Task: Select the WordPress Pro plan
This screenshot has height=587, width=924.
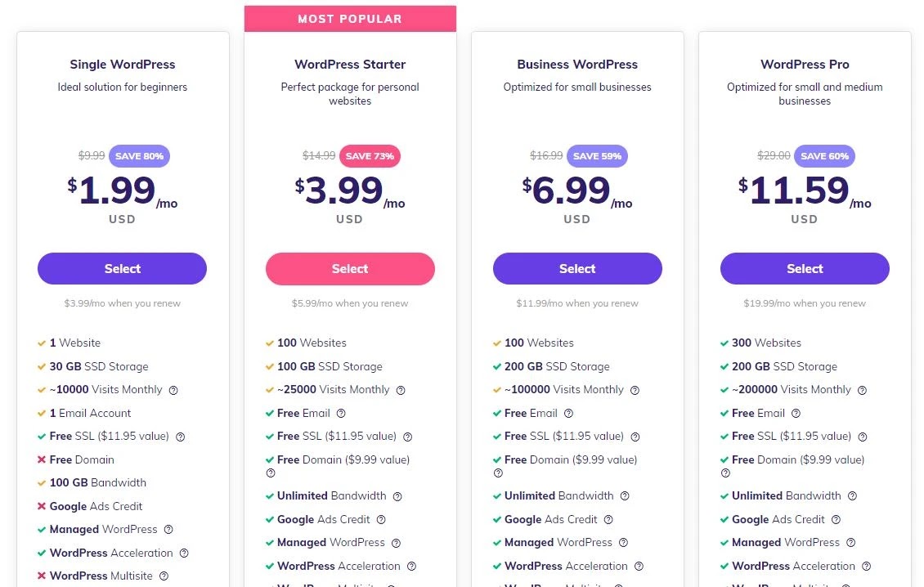Action: click(805, 269)
